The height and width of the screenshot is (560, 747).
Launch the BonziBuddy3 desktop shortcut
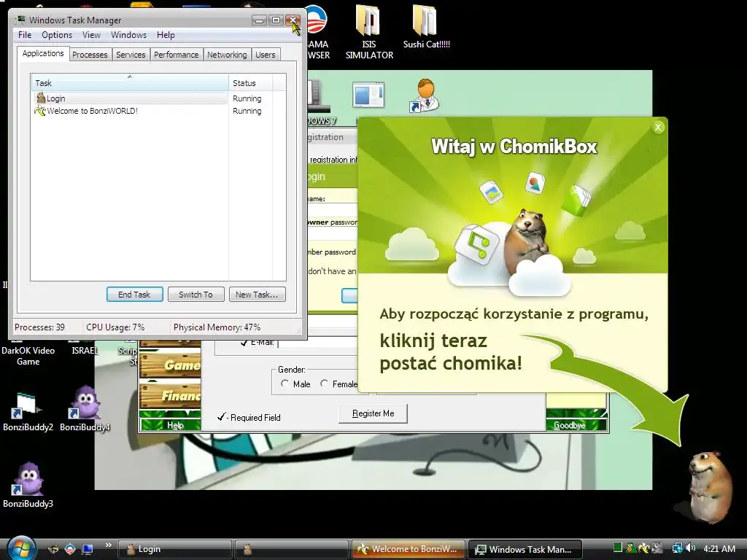tap(28, 485)
